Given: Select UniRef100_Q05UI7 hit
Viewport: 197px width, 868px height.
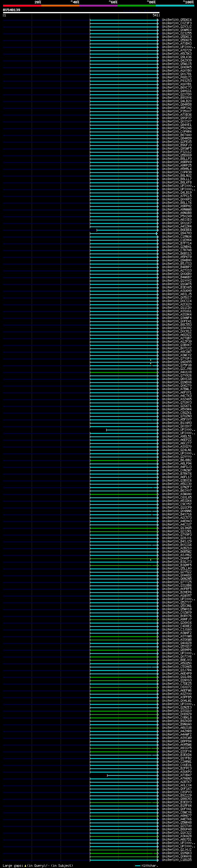Looking at the screenshot, I should [x=177, y=297].
